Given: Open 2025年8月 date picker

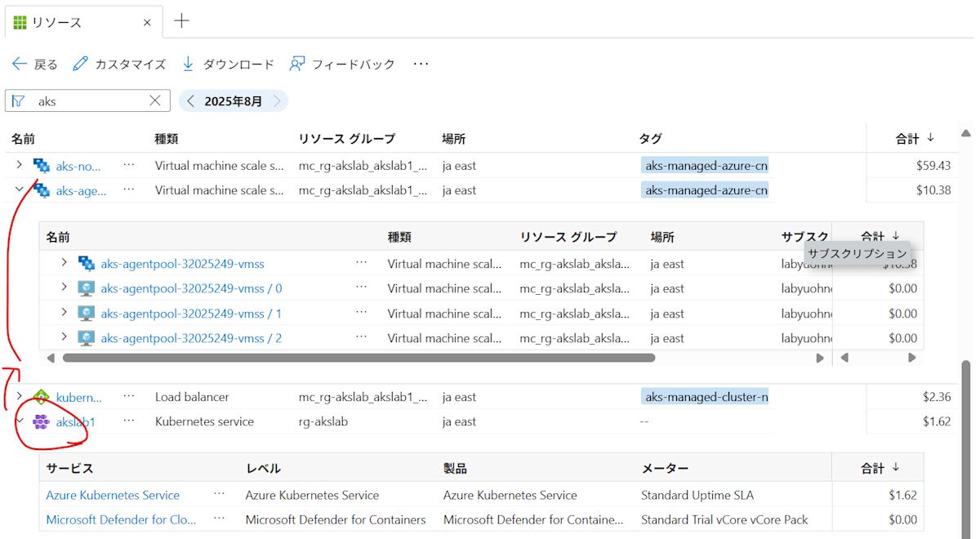Looking at the screenshot, I should click(x=234, y=101).
